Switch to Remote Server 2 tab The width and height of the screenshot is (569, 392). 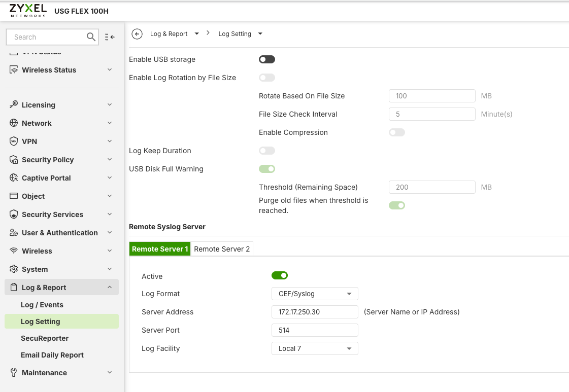(222, 249)
